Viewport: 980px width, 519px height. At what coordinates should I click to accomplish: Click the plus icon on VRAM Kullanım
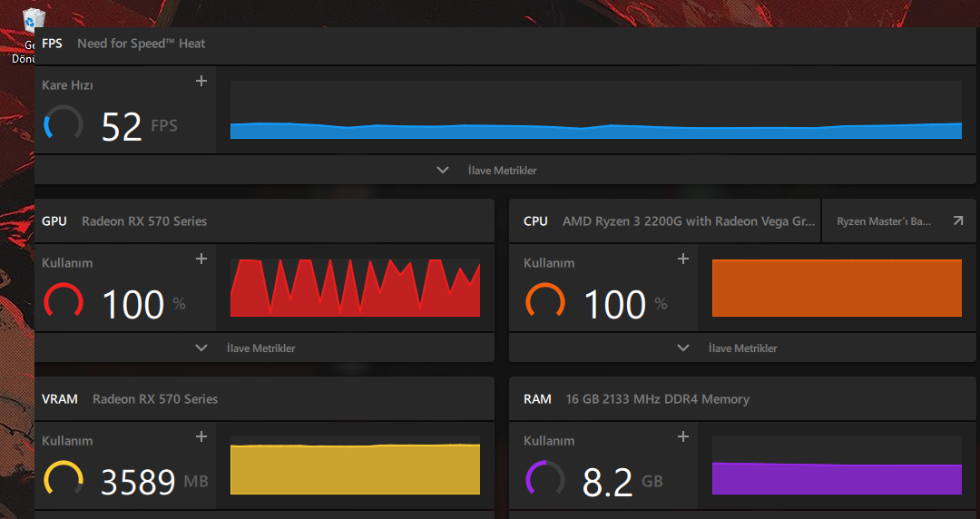tap(201, 436)
